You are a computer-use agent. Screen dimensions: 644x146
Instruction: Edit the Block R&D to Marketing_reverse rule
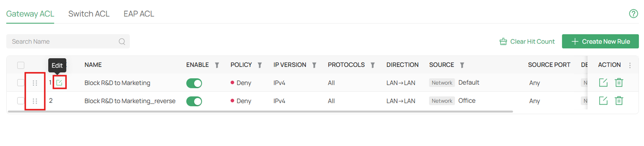[603, 101]
